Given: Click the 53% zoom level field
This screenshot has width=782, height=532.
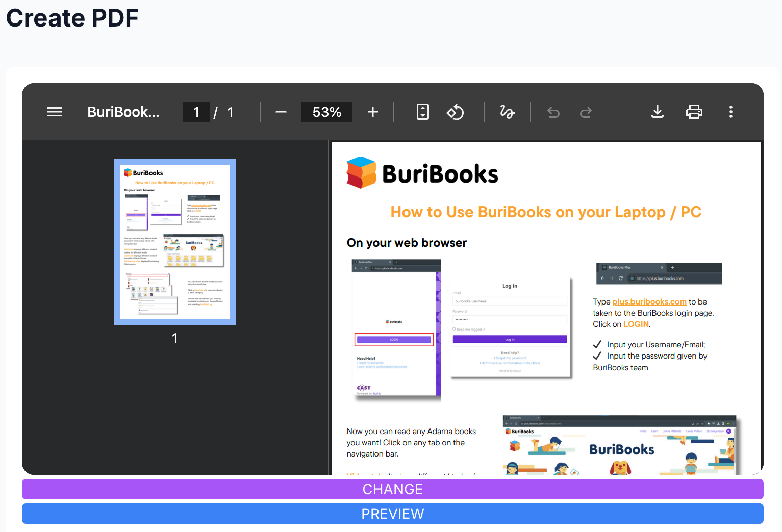Looking at the screenshot, I should (327, 112).
